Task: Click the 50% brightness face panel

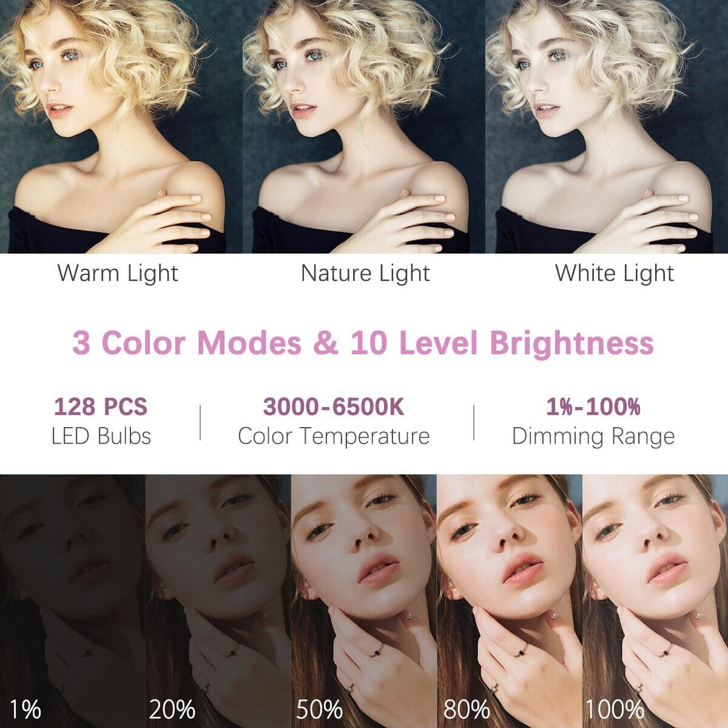Action: (x=364, y=601)
